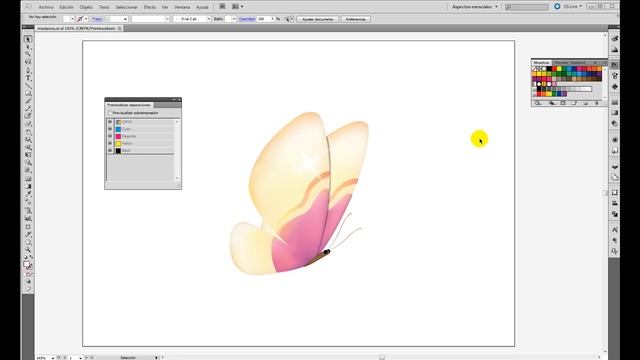Toggle visibility eye for Cyan separation
Image resolution: width=640 pixels, height=360 pixels.
click(110, 129)
